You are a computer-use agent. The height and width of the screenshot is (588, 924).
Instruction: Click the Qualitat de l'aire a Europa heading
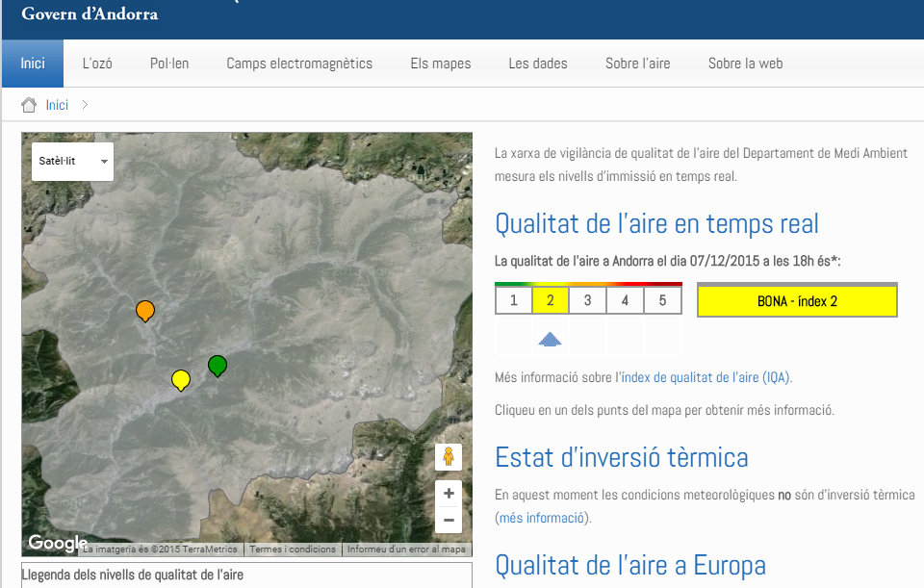coord(630,565)
